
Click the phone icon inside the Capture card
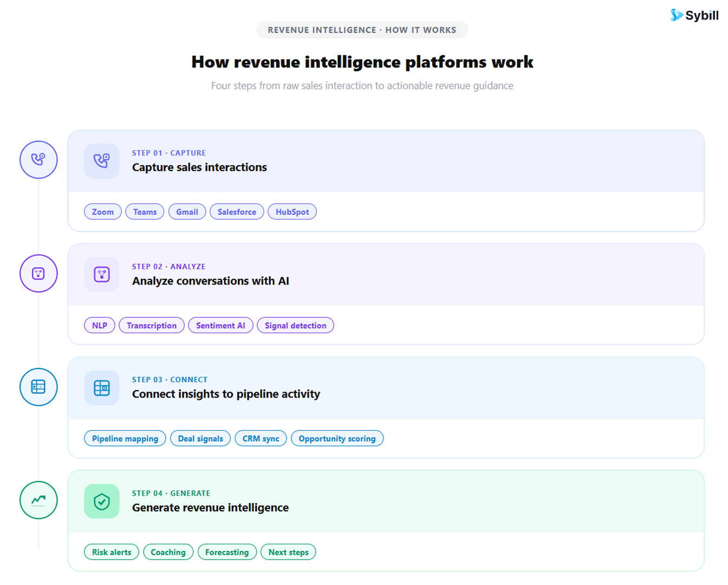(102, 161)
